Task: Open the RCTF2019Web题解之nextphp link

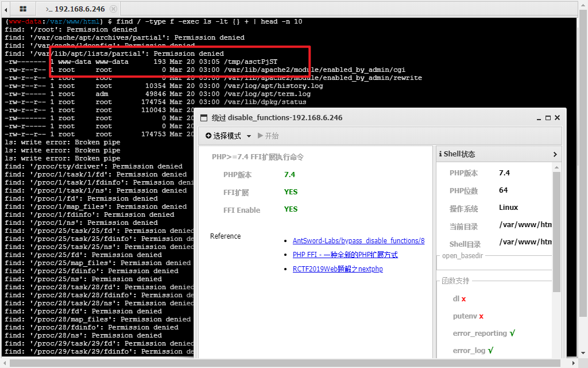Action: pos(337,269)
